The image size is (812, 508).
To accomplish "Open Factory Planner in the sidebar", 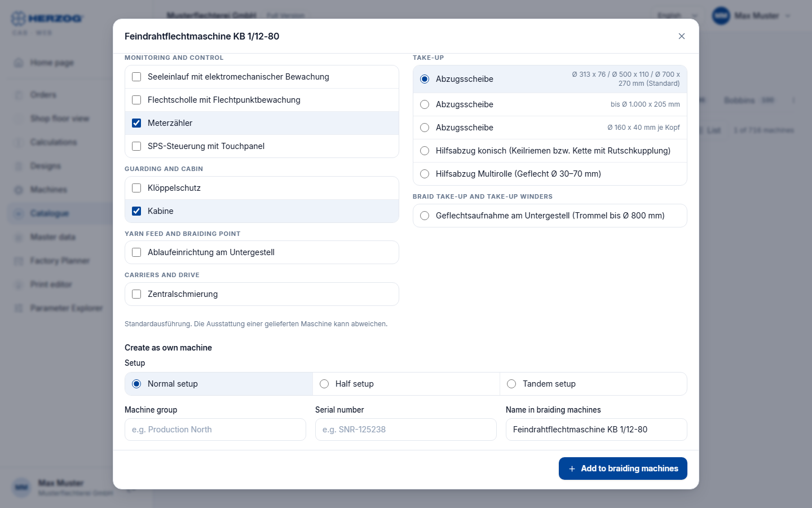I will (60, 261).
